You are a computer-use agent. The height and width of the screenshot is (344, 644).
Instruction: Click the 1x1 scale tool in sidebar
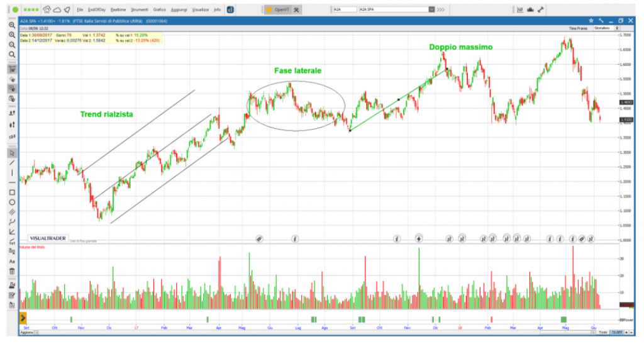click(12, 241)
